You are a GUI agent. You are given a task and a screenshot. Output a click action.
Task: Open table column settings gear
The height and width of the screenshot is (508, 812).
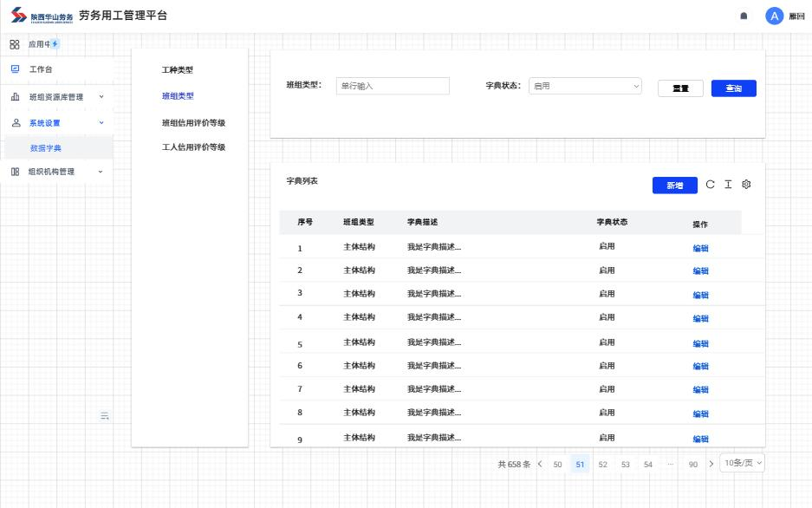[x=746, y=185]
